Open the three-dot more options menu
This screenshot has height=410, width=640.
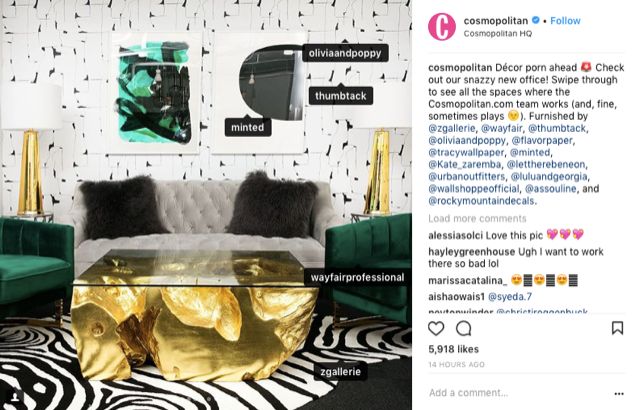click(619, 394)
